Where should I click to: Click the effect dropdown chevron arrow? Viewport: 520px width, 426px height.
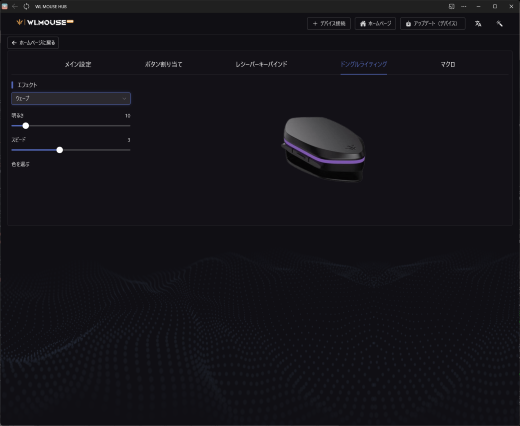(x=124, y=99)
